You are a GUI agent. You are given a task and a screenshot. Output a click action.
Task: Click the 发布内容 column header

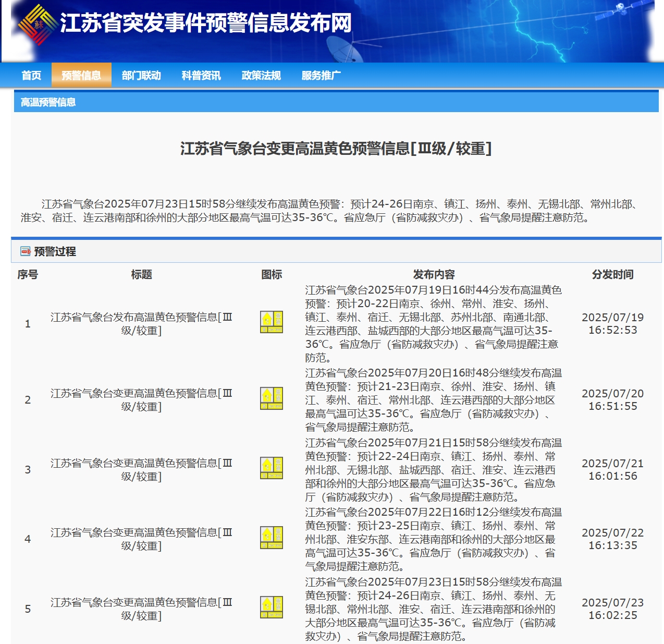point(434,275)
